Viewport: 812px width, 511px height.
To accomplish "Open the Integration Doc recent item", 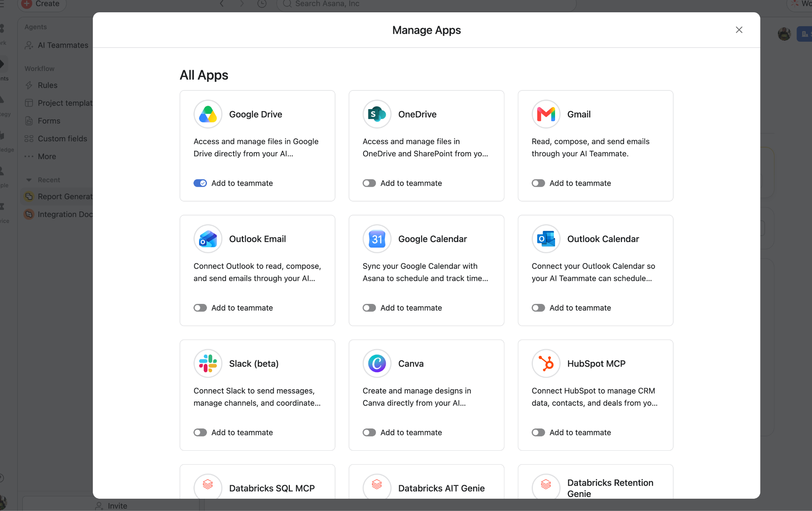I will click(57, 214).
